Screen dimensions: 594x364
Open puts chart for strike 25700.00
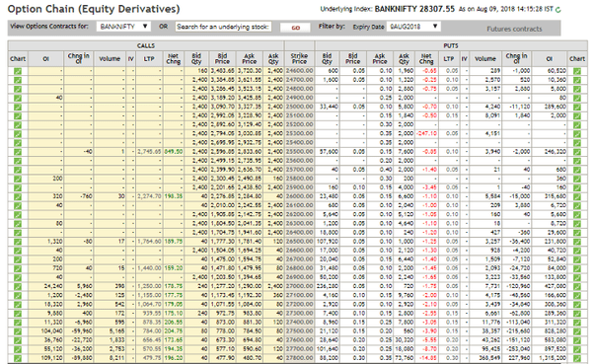tap(577, 170)
